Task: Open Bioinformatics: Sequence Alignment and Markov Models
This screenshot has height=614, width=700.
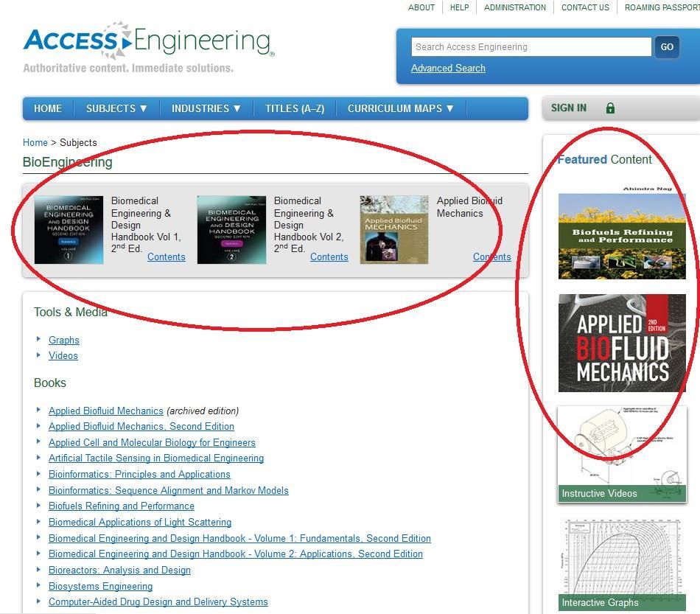Action: click(x=168, y=490)
